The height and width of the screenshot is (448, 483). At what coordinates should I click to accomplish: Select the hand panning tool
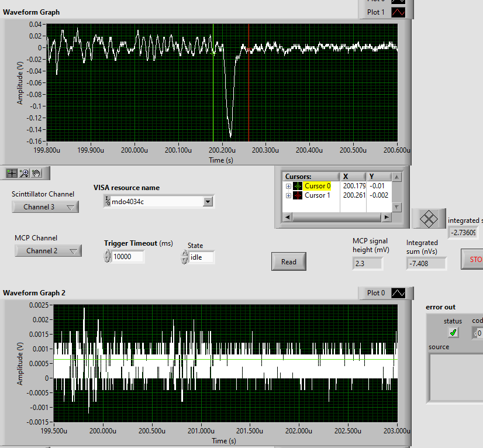[36, 173]
